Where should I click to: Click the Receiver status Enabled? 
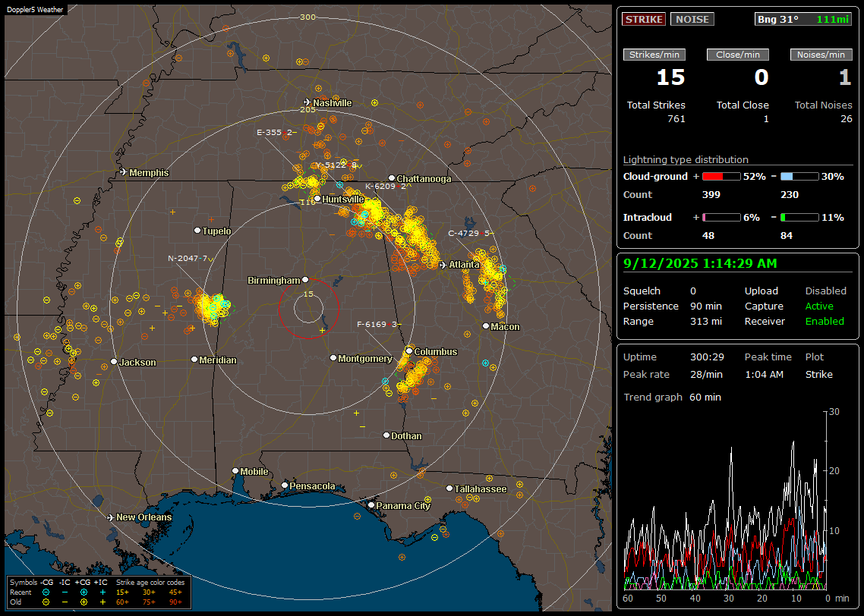click(x=825, y=322)
